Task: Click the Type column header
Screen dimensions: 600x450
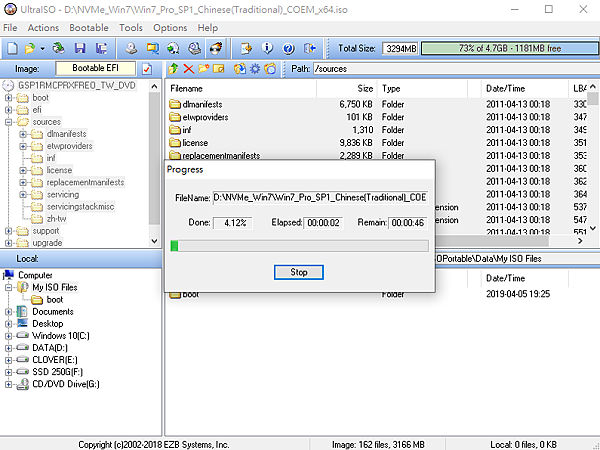Action: (x=423, y=89)
